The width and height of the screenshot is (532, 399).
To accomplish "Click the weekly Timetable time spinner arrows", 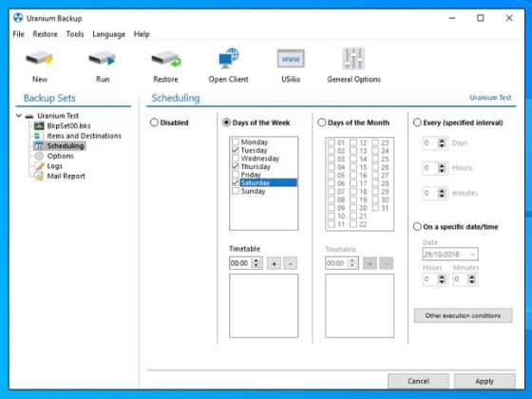I will click(x=256, y=263).
